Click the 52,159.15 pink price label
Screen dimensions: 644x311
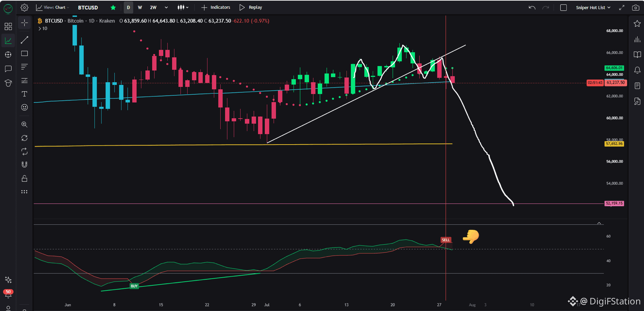point(614,203)
